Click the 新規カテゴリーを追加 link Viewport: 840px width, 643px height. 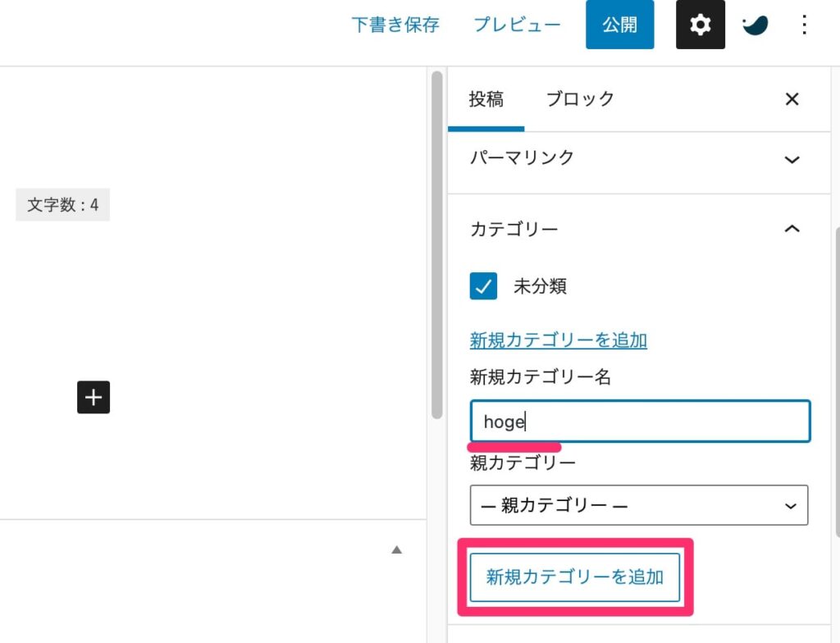click(x=558, y=340)
